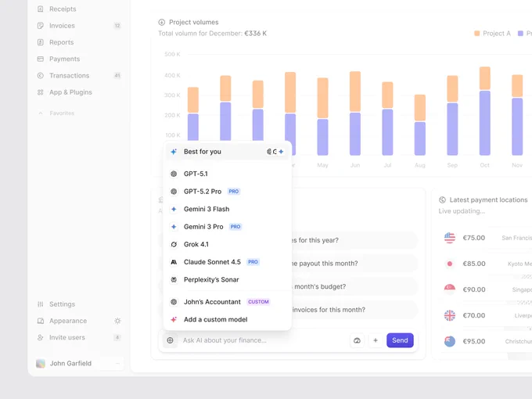Click the Invoices icon in sidebar
Image resolution: width=532 pixels, height=399 pixels.
pos(41,26)
